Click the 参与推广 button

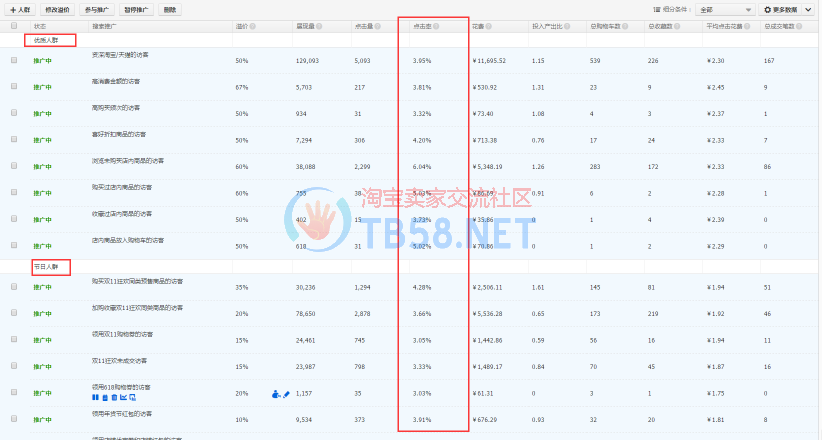[96, 9]
